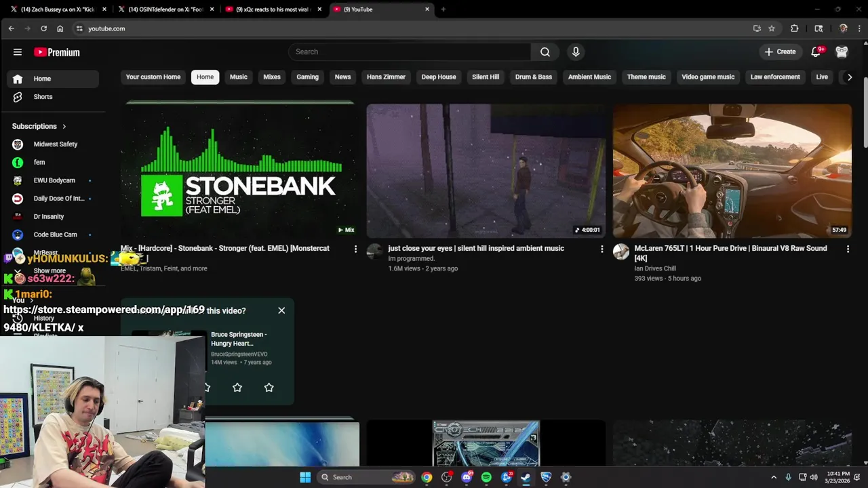Click in the YouTube search field
Screen dimensions: 868x488
(410, 52)
